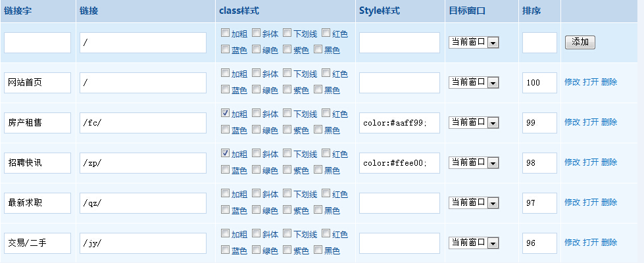Select the 链接 field containing /zp/
644x263 pixels.
coord(143,163)
